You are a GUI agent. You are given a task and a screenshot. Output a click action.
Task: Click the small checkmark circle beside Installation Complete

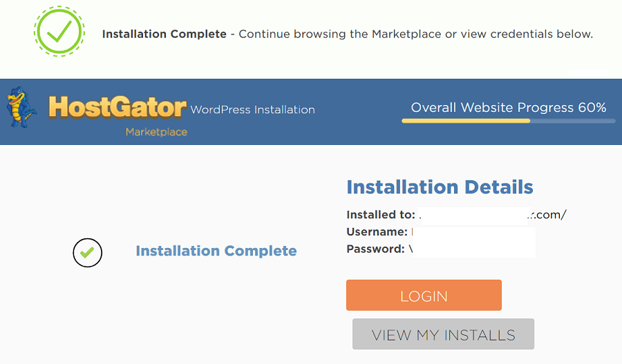87,253
